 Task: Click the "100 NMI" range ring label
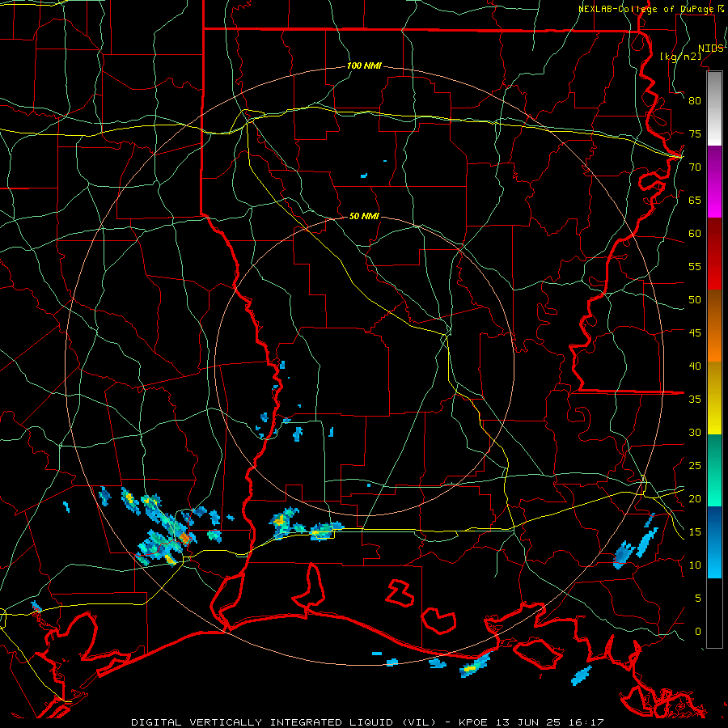[x=364, y=66]
